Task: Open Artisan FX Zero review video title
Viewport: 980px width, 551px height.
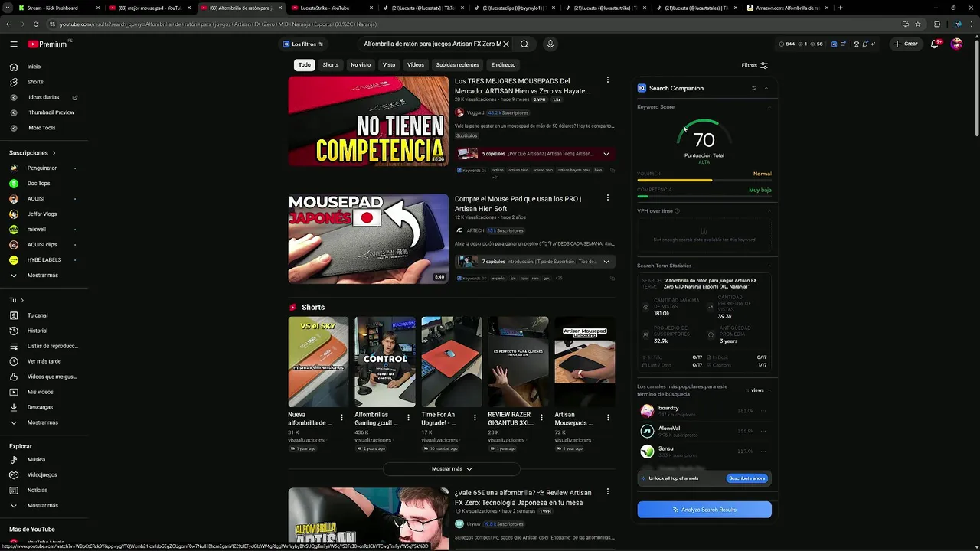Action: point(523,497)
